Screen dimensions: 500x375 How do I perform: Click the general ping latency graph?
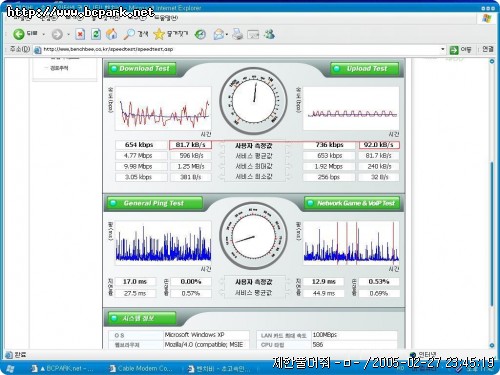tap(163, 243)
